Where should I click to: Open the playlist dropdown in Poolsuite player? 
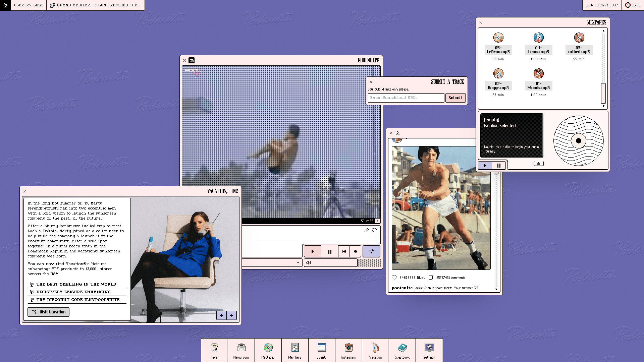[298, 262]
